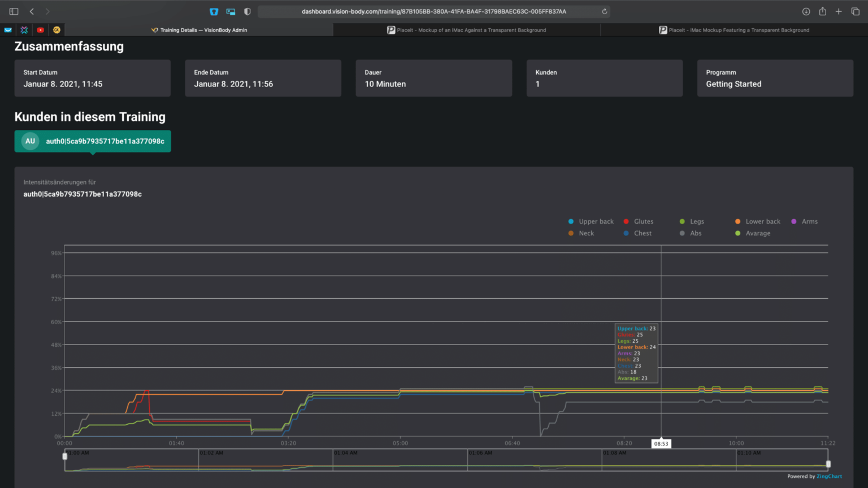Toggle the Glutes series in chart legend
Image resolution: width=868 pixels, height=488 pixels.
tap(643, 221)
